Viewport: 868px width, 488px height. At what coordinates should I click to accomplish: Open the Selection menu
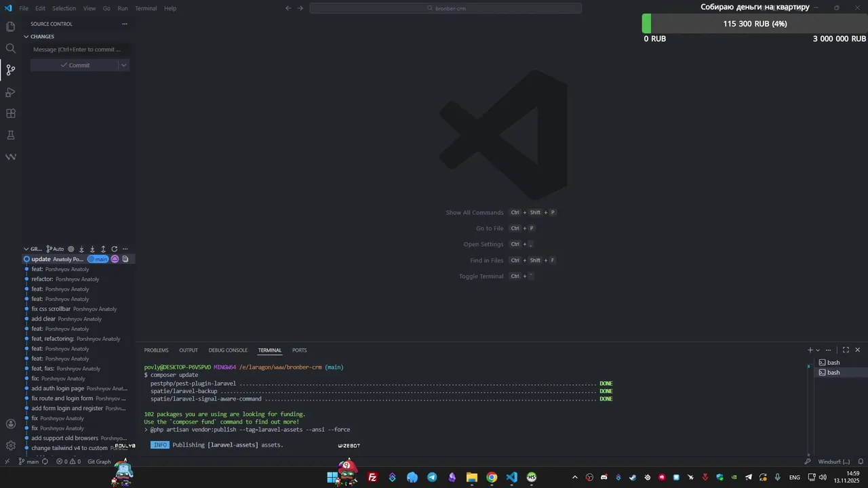point(64,8)
